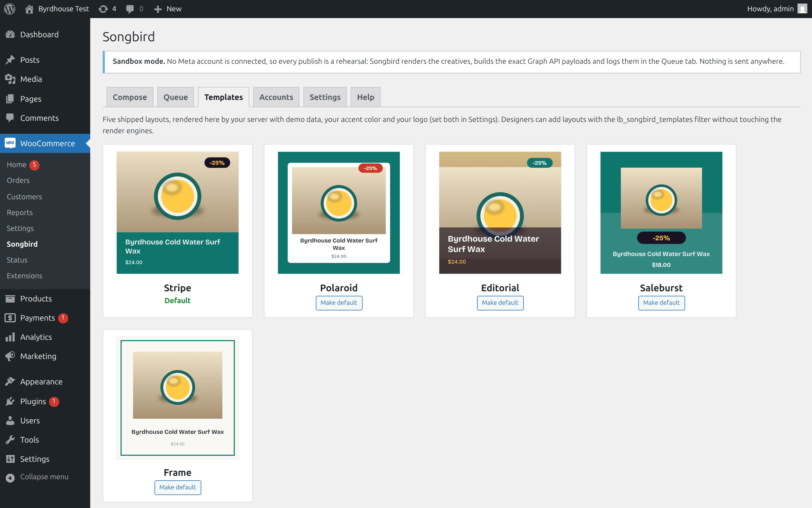Open the Songbird Settings tab
This screenshot has height=508, width=812.
tap(325, 97)
